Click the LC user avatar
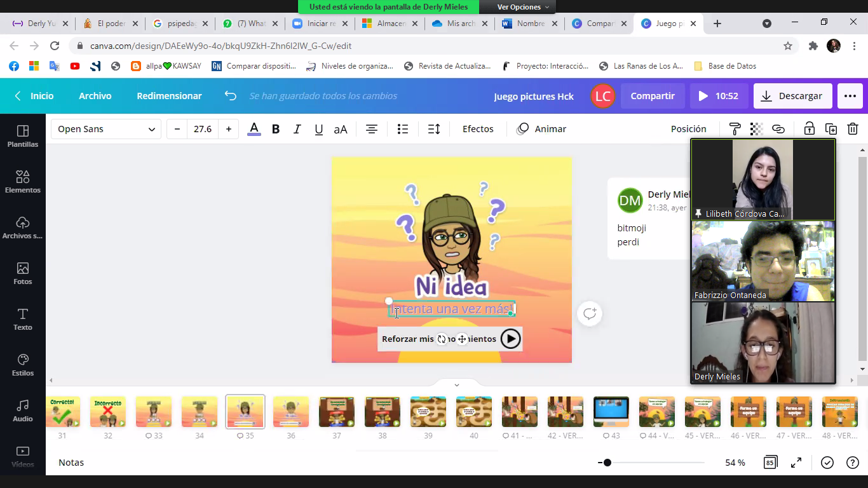Viewport: 868px width, 488px height. [602, 96]
